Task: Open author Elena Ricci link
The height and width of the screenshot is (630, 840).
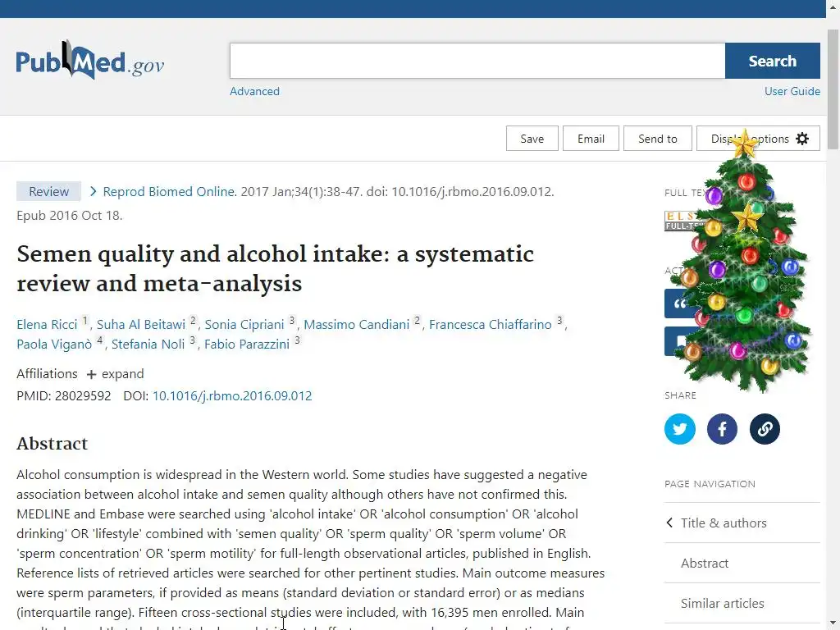Action: click(47, 325)
